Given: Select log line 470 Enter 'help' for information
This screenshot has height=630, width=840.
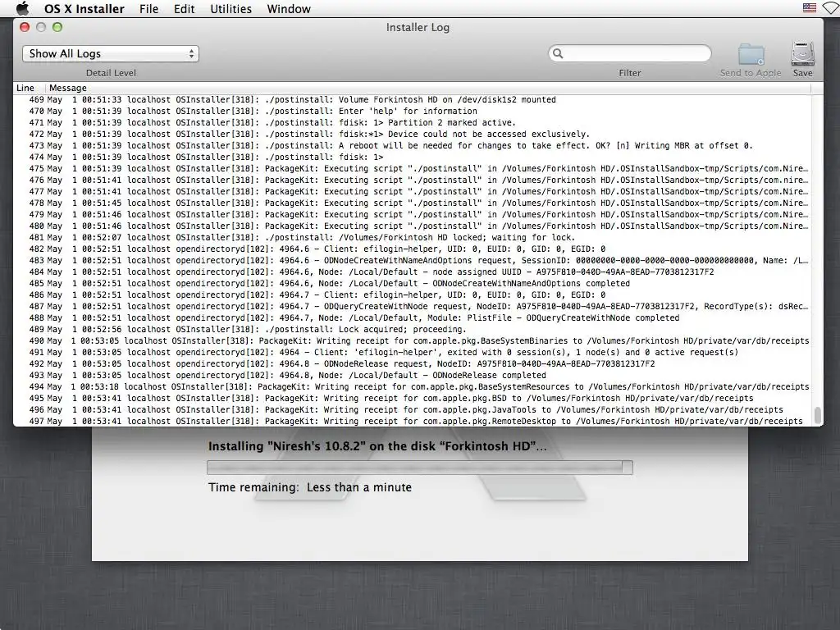Looking at the screenshot, I should (x=413, y=111).
